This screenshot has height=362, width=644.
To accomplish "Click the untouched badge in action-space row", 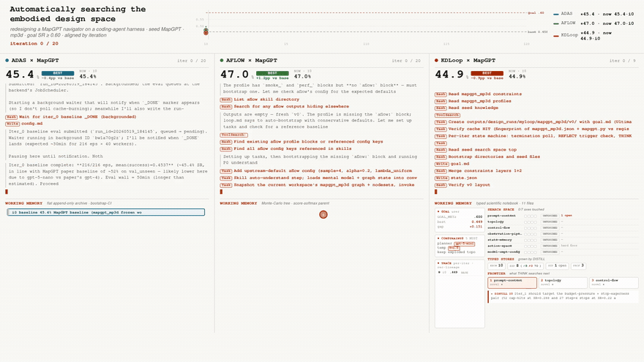I will (550, 246).
